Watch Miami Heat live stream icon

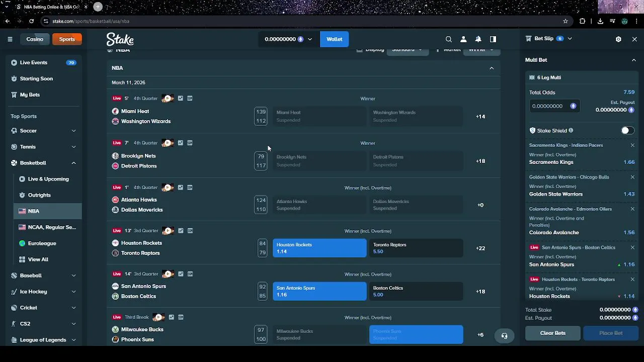[x=168, y=99]
